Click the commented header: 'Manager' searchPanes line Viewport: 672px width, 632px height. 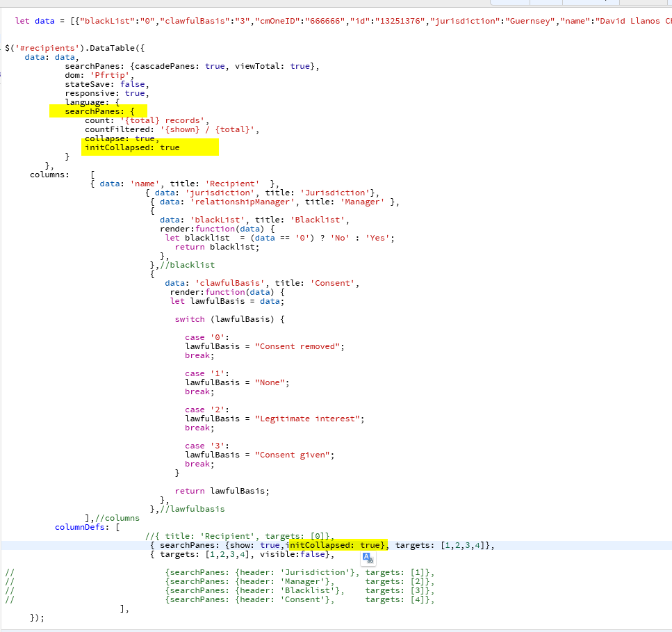300,581
